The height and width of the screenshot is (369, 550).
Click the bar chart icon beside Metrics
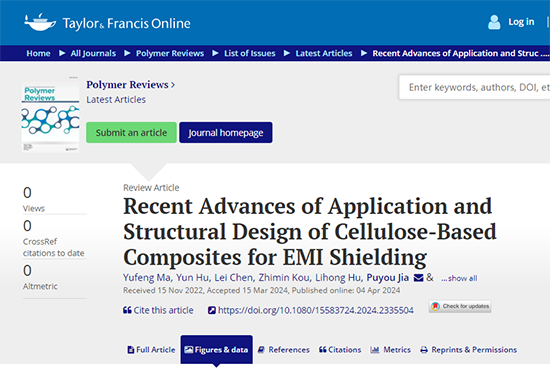coord(375,350)
